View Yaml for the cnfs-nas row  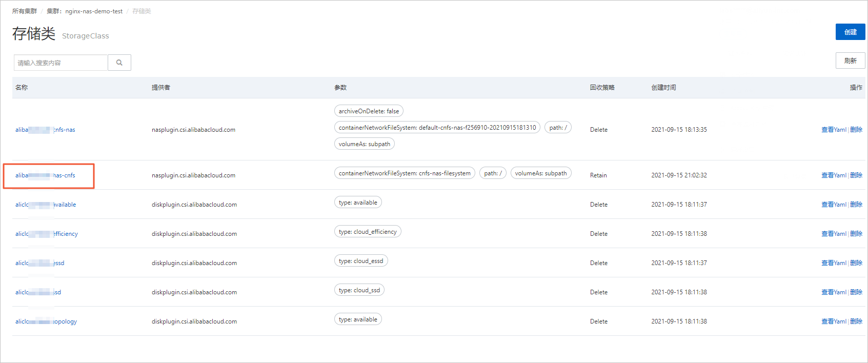click(834, 130)
